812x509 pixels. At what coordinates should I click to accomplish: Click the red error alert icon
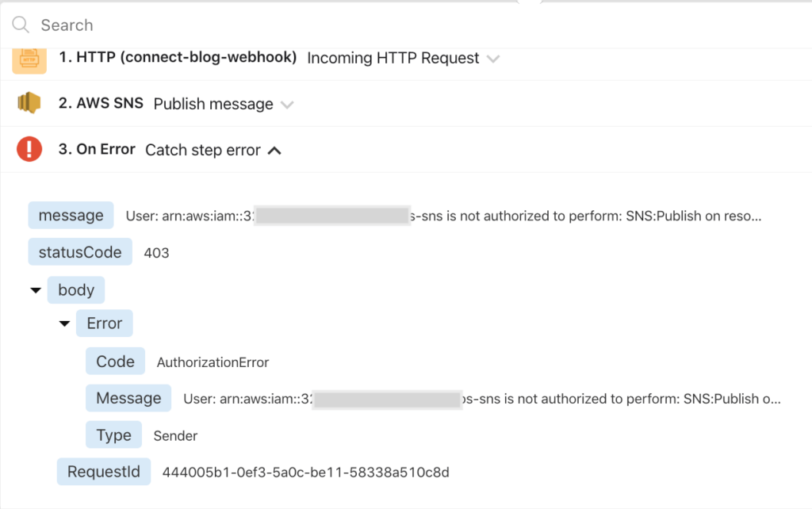coord(29,149)
